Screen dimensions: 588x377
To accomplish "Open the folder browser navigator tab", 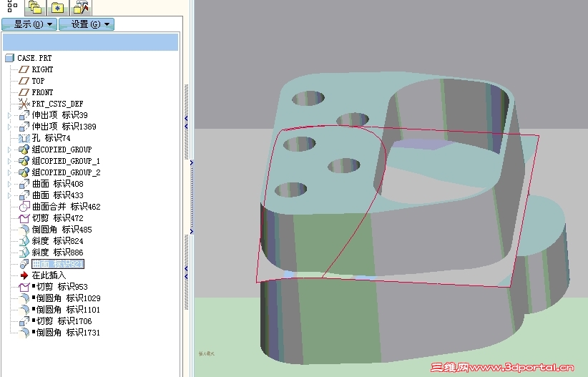I will [x=35, y=7].
